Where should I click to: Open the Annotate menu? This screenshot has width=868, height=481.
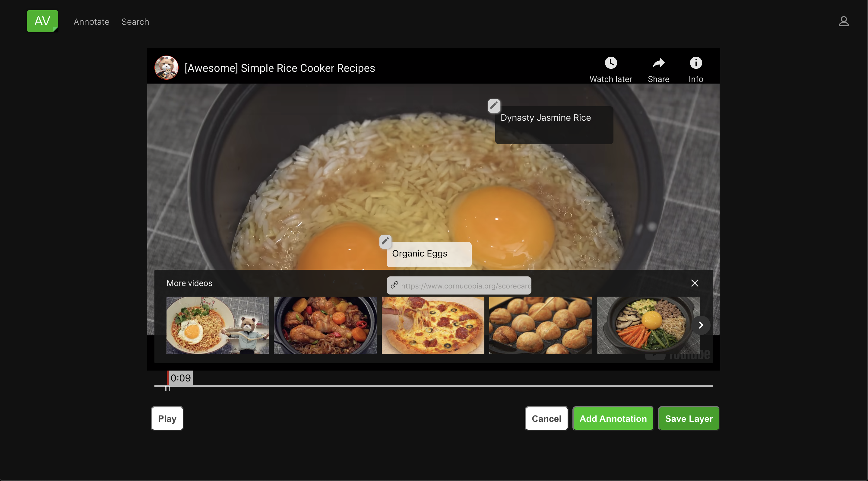point(91,21)
